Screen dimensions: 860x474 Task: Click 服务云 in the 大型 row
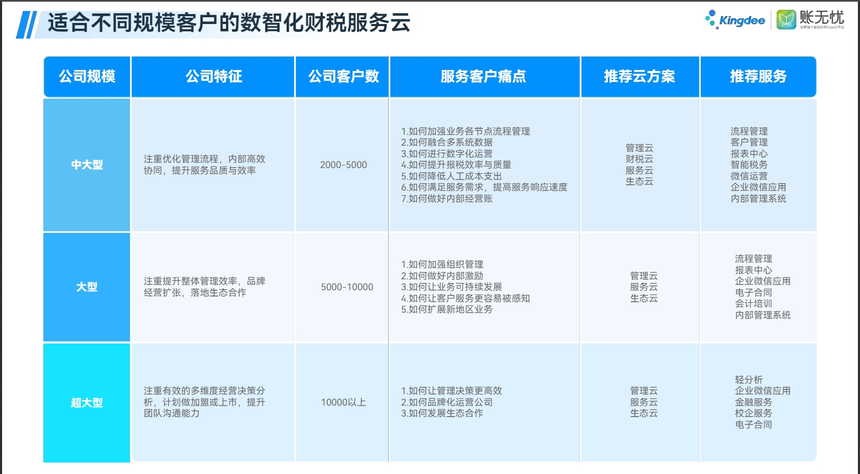pos(644,287)
